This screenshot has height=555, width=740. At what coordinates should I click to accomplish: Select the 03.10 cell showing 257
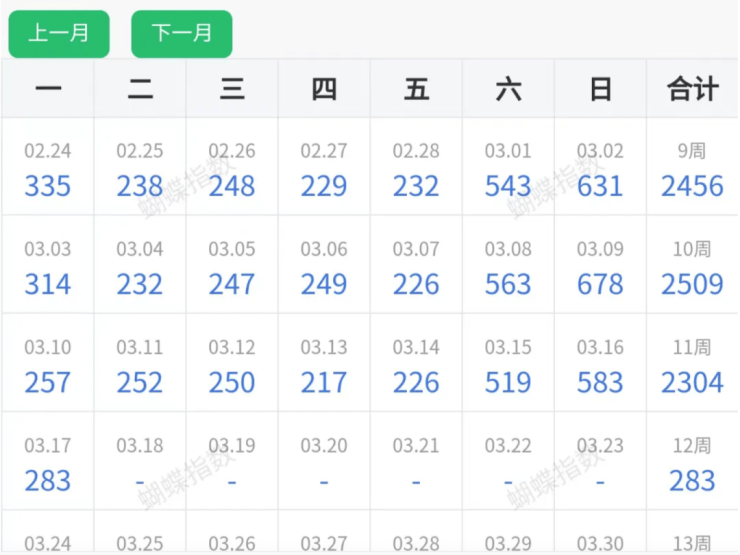pos(48,366)
